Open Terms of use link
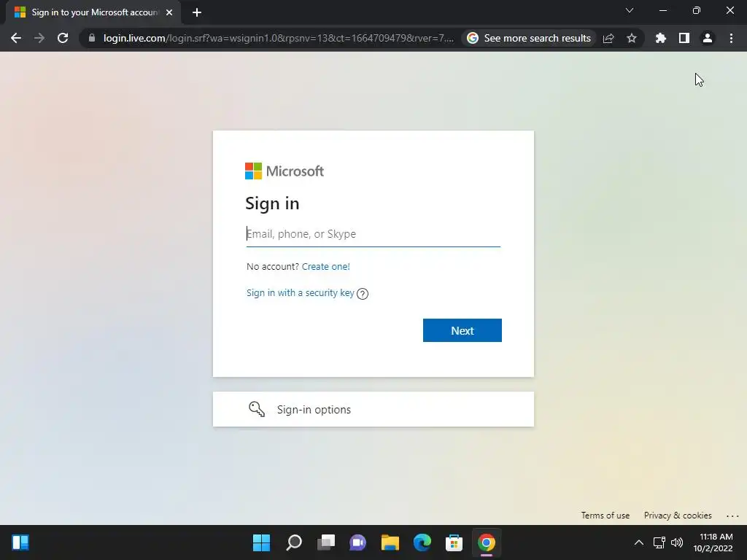 click(x=605, y=516)
